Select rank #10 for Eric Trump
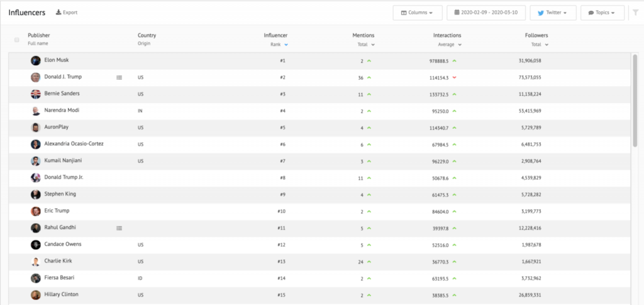This screenshot has width=644, height=305. coord(281,211)
